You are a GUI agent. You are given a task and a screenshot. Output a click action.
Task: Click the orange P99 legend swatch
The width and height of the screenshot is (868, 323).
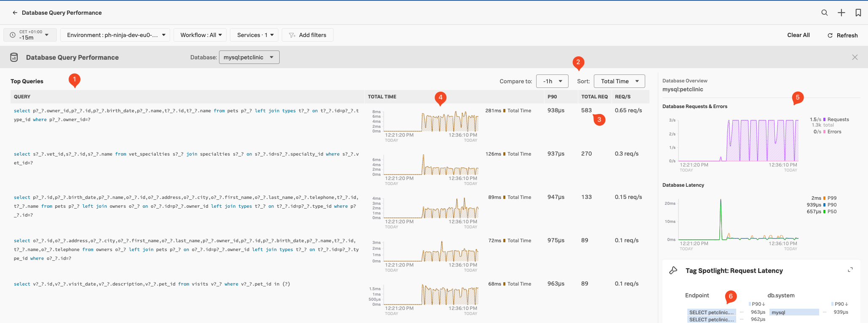(x=824, y=198)
